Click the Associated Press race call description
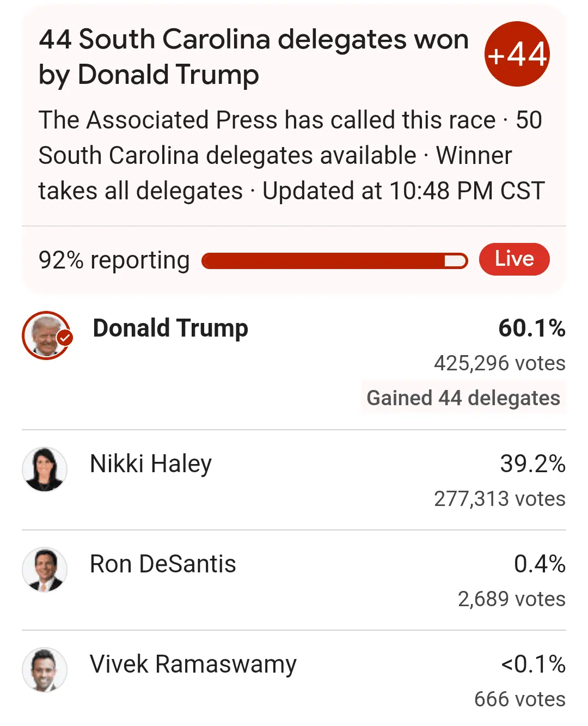588x726 pixels. click(291, 156)
